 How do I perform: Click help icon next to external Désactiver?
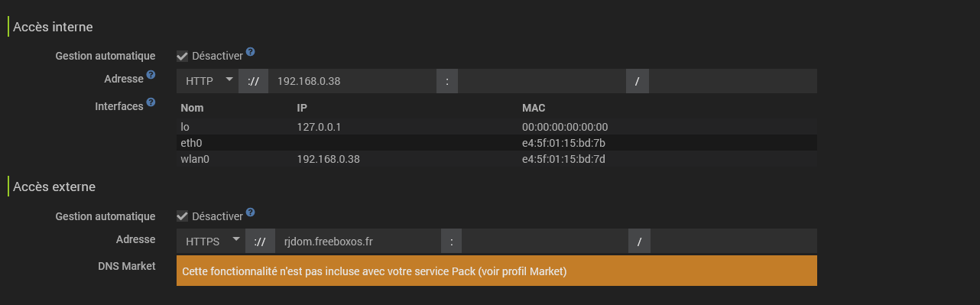tap(250, 213)
